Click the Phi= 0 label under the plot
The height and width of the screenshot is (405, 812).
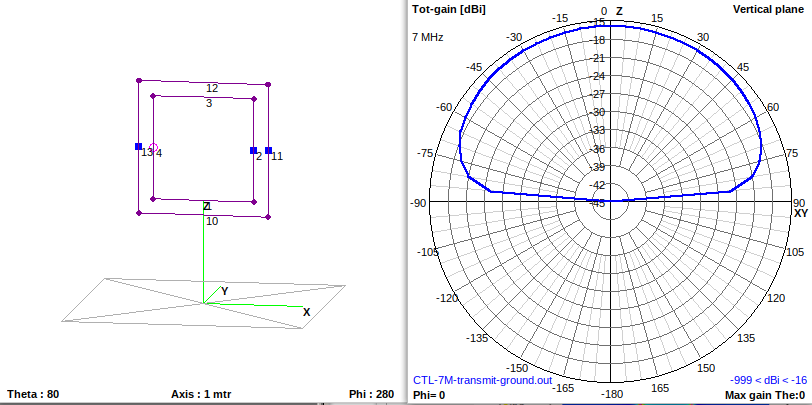[429, 395]
